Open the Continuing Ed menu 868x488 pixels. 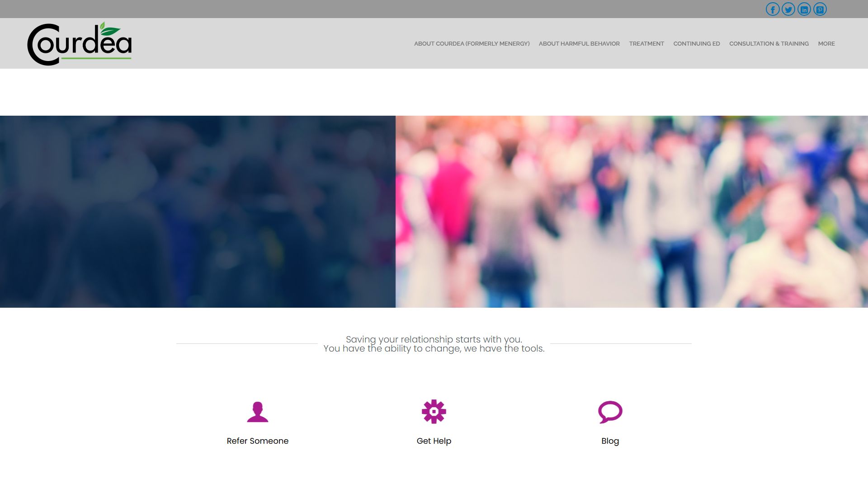pos(697,44)
